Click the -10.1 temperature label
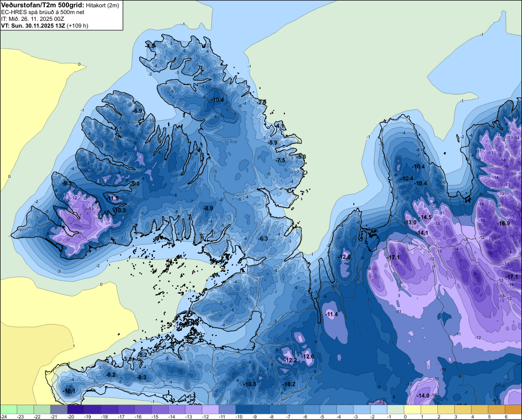This screenshot has height=420, width=522. point(69,391)
